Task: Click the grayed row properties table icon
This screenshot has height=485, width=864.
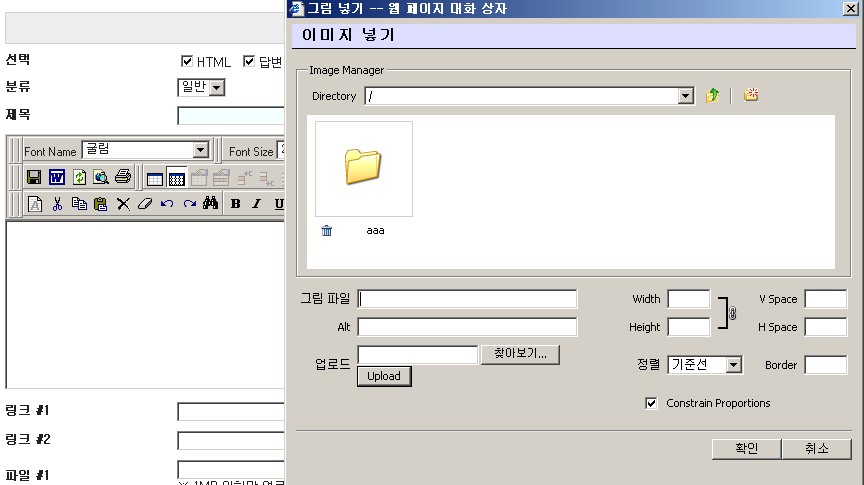Action: pyautogui.click(x=221, y=177)
